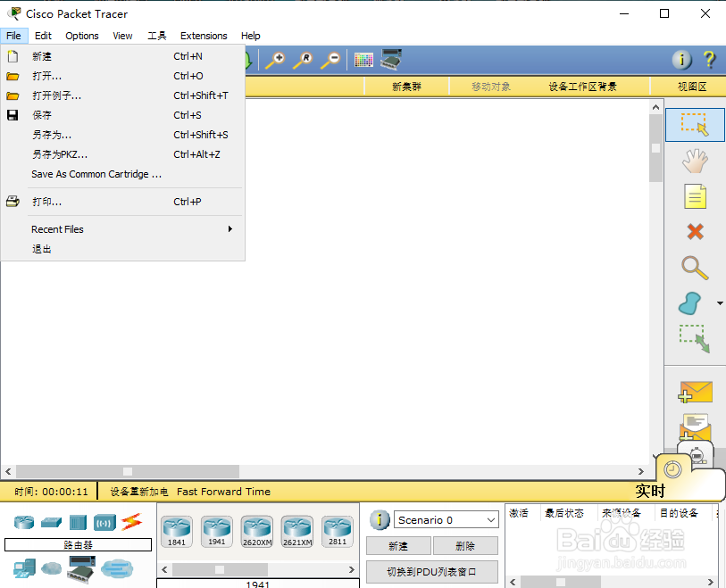Open the Scenario 0 dropdown
This screenshot has width=726, height=588.
click(446, 520)
